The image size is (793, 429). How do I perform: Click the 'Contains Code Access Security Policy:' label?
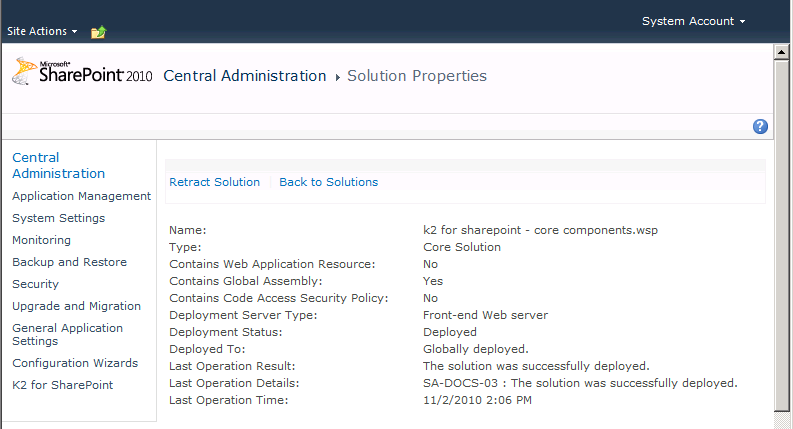click(x=279, y=298)
